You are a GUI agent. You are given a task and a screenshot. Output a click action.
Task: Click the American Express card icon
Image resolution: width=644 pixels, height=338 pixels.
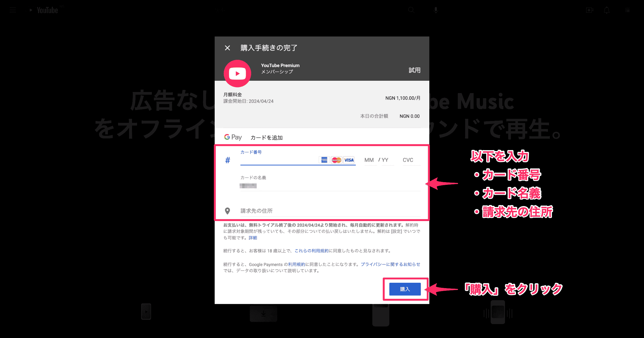(324, 160)
